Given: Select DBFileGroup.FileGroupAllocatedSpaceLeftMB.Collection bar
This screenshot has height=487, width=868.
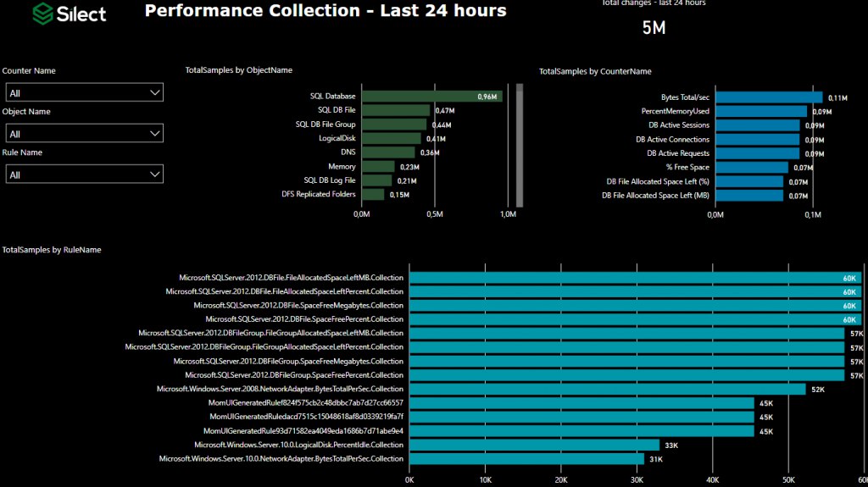Looking at the screenshot, I should (x=626, y=333).
